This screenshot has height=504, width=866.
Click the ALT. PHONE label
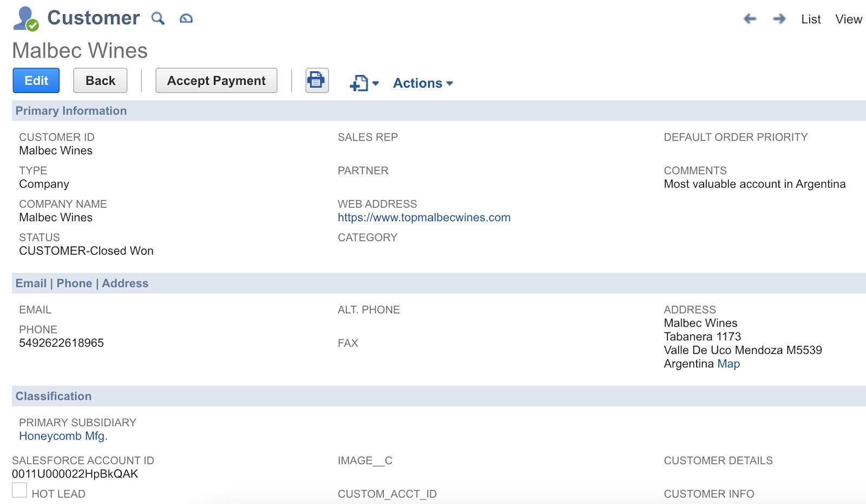pos(369,310)
